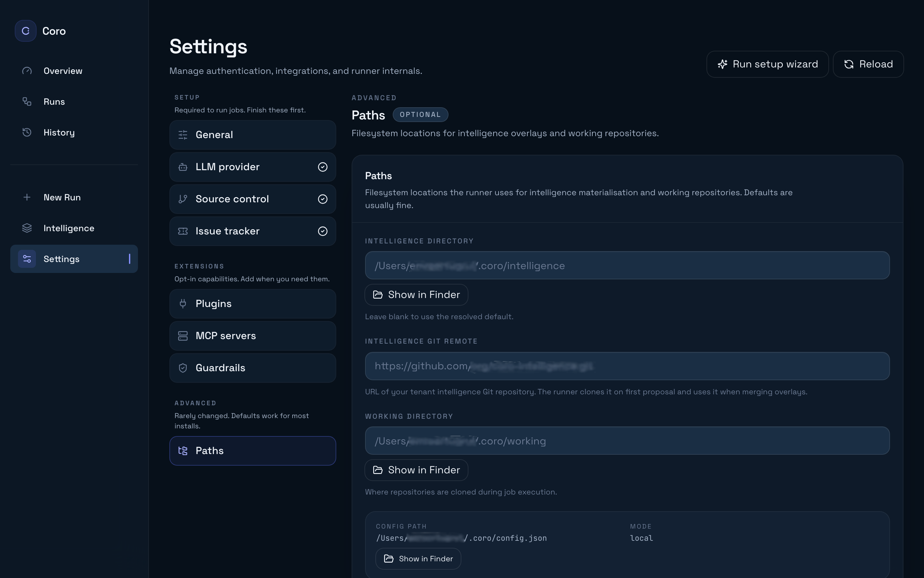924x578 pixels.
Task: Click the Settings sliders icon in sidebar
Action: tap(27, 259)
